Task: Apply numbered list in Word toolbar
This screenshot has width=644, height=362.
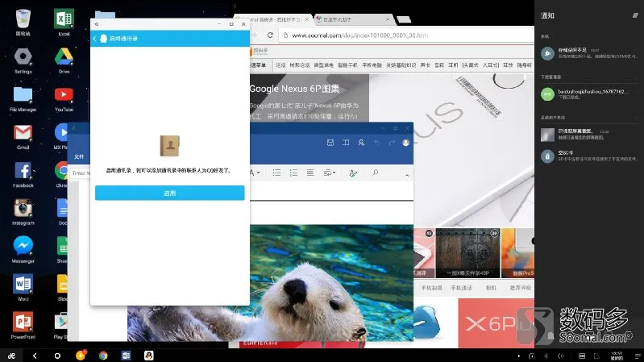Action: click(293, 173)
